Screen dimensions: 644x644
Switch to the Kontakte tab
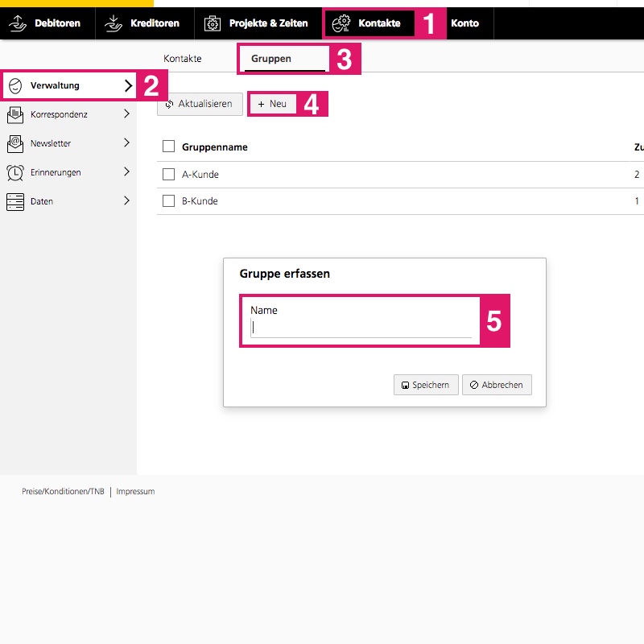[x=182, y=59]
